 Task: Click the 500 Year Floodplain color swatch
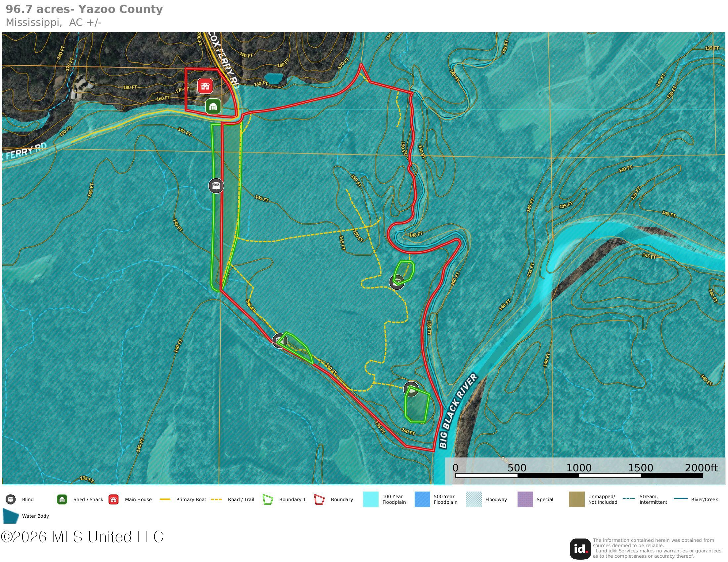(422, 499)
